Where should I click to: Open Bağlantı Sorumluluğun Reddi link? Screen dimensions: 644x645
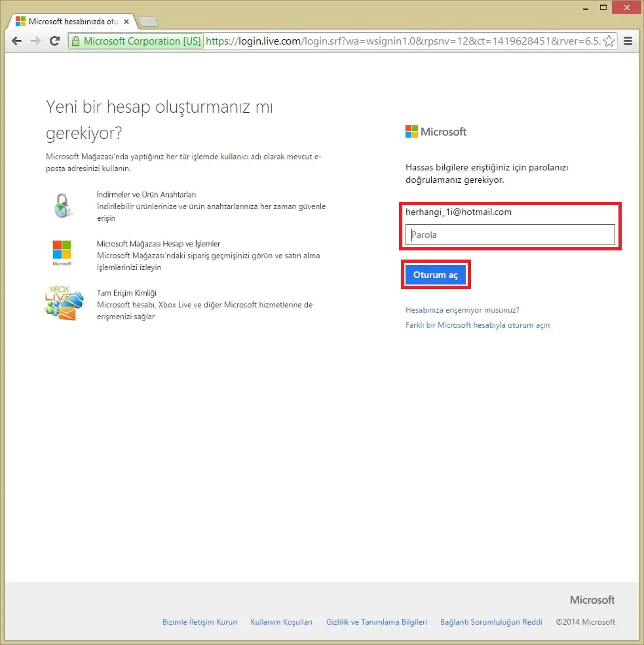coord(491,621)
